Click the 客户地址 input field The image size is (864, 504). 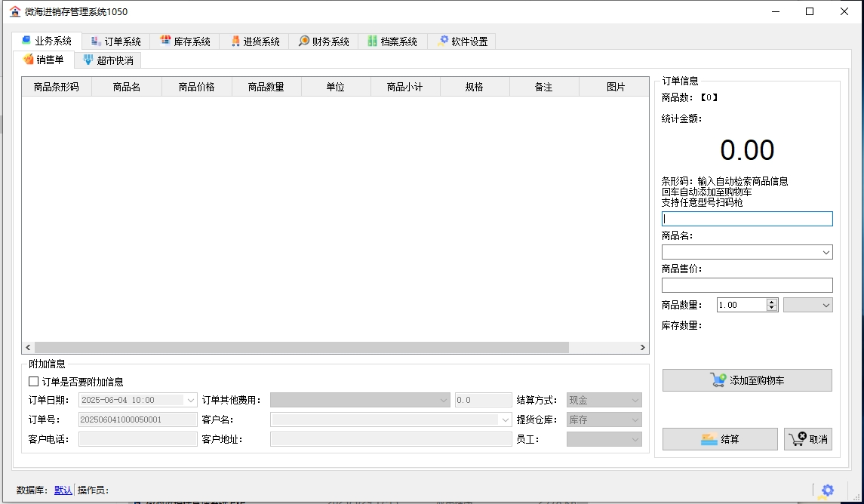click(391, 439)
